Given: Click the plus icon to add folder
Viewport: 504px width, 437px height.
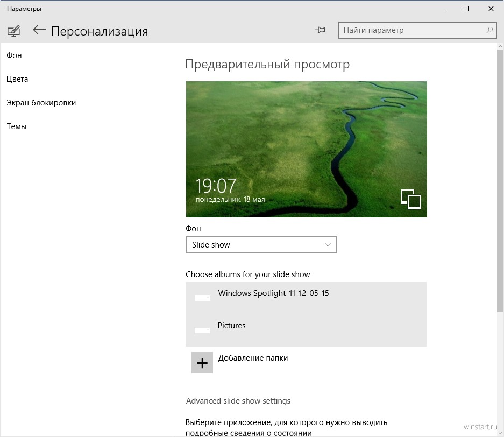Looking at the screenshot, I should pyautogui.click(x=202, y=363).
